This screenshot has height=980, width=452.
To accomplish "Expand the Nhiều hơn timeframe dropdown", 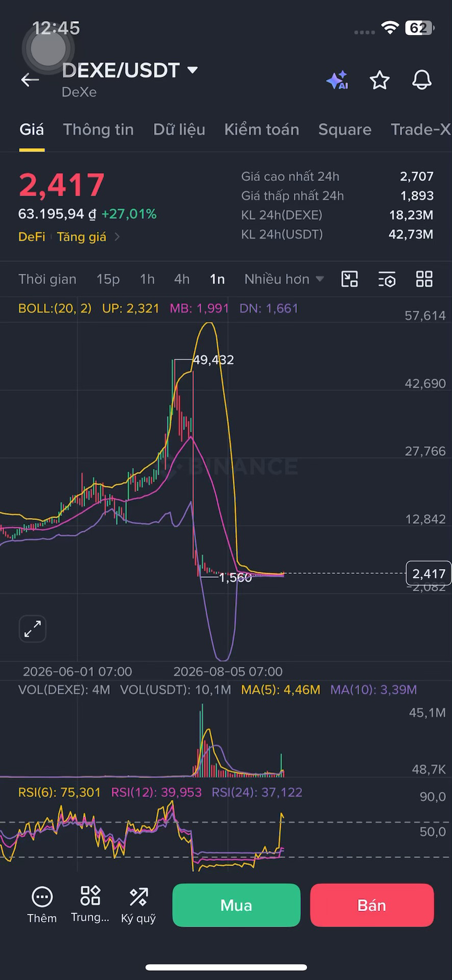I will pyautogui.click(x=284, y=279).
